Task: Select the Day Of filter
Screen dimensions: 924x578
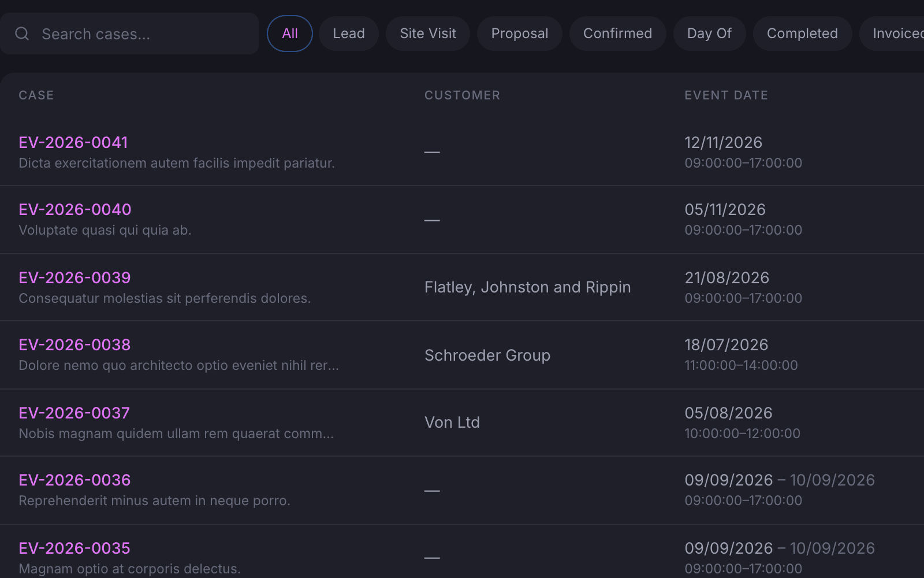Action: (x=709, y=34)
